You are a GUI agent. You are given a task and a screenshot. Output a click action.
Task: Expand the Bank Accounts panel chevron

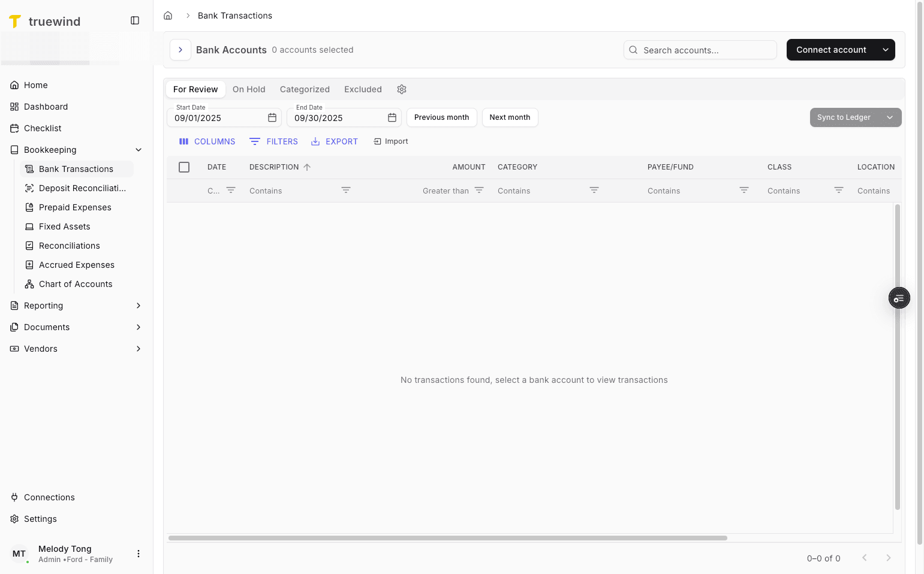pyautogui.click(x=180, y=50)
